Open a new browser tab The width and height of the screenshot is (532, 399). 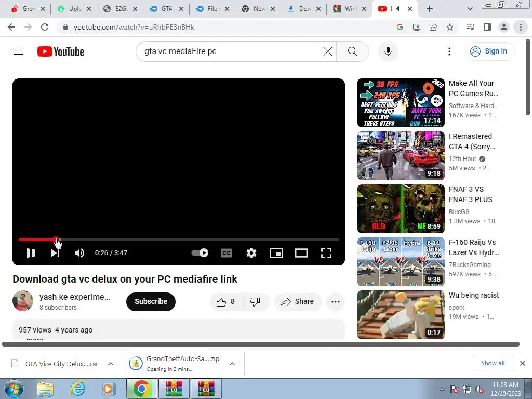430,9
